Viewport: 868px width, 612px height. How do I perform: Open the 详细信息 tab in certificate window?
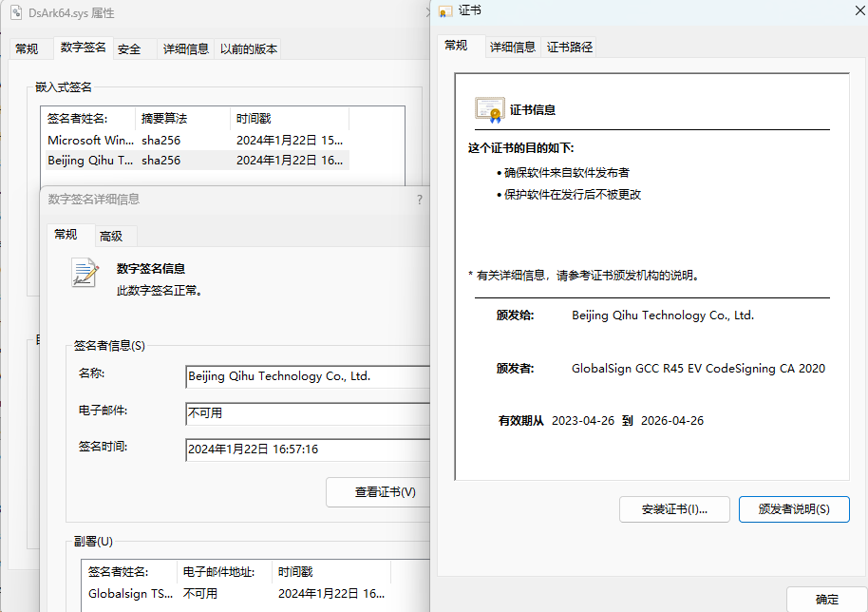click(513, 48)
